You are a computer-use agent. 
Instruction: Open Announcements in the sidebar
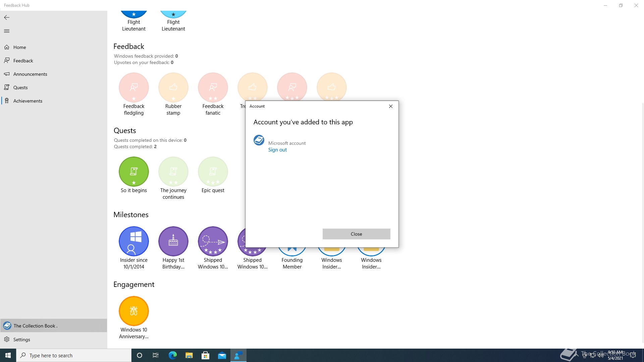tap(54, 74)
